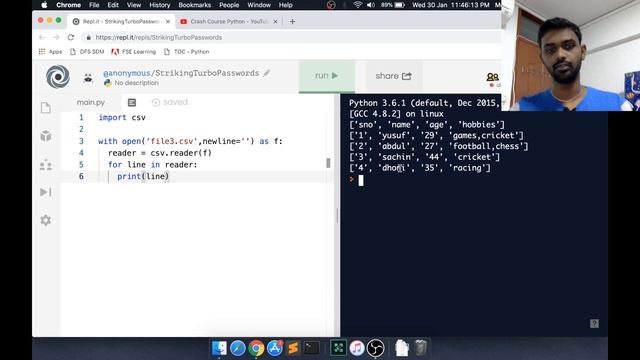Open a new browser tab
This screenshot has width=640, height=360.
coord(292,22)
